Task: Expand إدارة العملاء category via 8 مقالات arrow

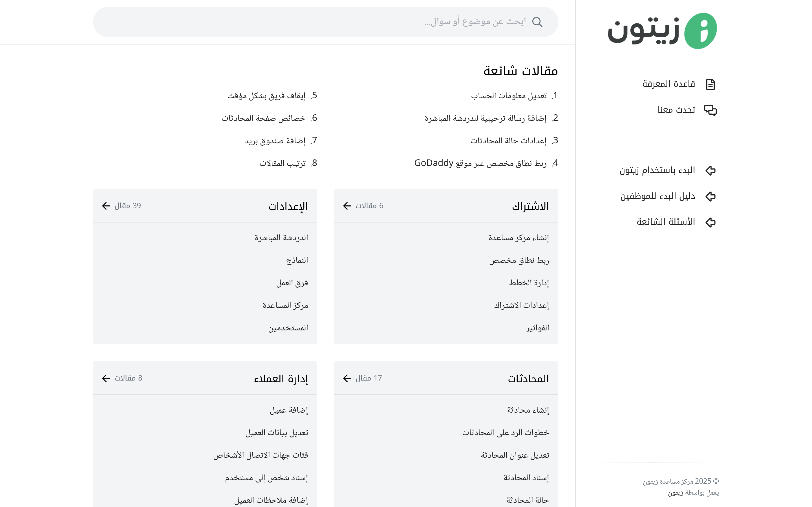Action: pos(106,378)
